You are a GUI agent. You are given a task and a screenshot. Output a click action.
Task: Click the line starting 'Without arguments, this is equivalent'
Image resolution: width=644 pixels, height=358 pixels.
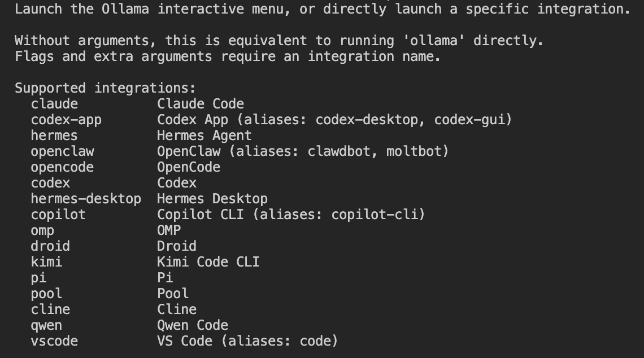(x=279, y=41)
